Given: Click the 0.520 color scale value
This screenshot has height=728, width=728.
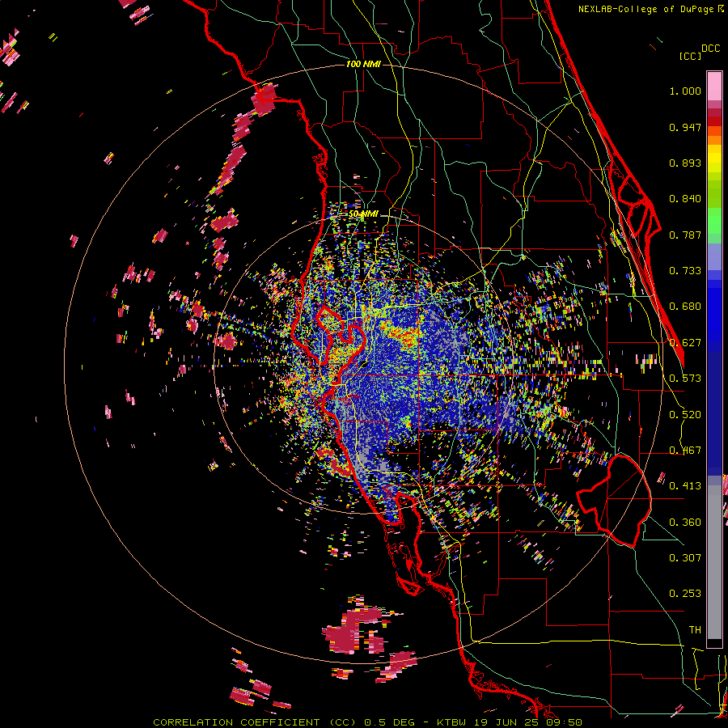Looking at the screenshot, I should [685, 415].
